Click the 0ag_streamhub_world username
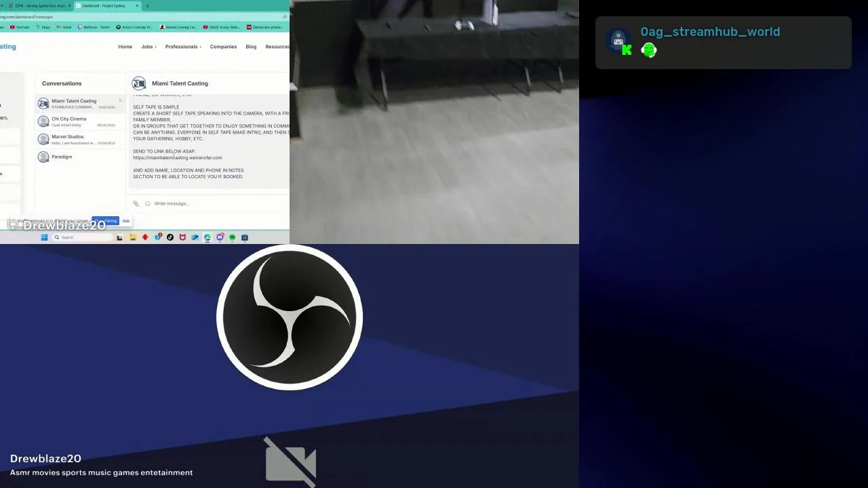 click(710, 32)
